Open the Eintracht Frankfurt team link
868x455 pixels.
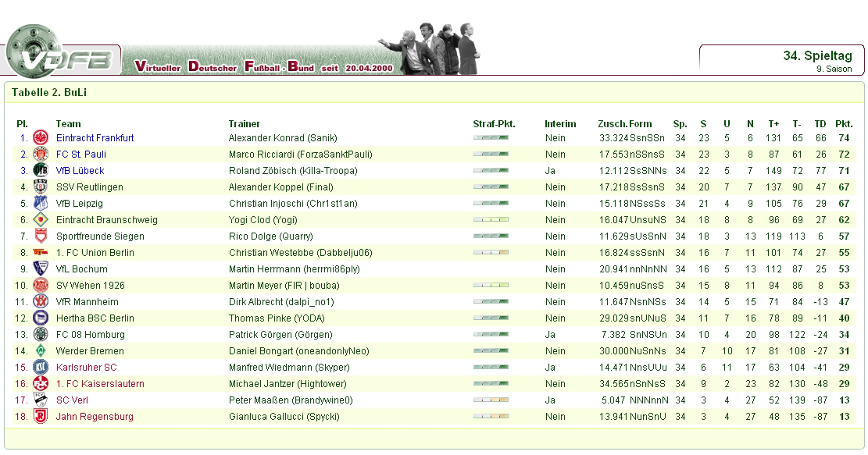click(x=95, y=138)
